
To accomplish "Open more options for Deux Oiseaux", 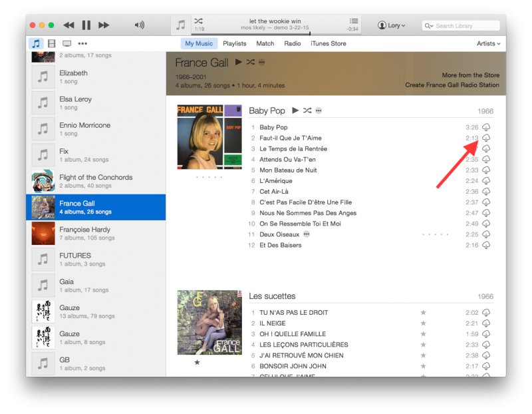I will click(306, 234).
